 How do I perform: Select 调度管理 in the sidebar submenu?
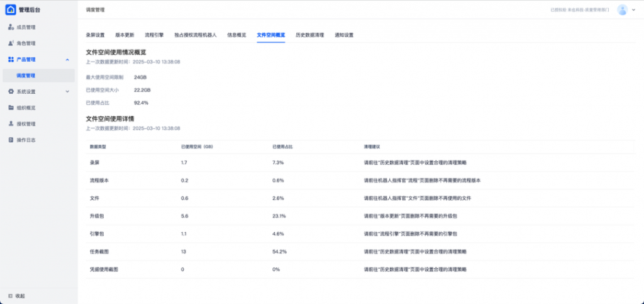26,76
